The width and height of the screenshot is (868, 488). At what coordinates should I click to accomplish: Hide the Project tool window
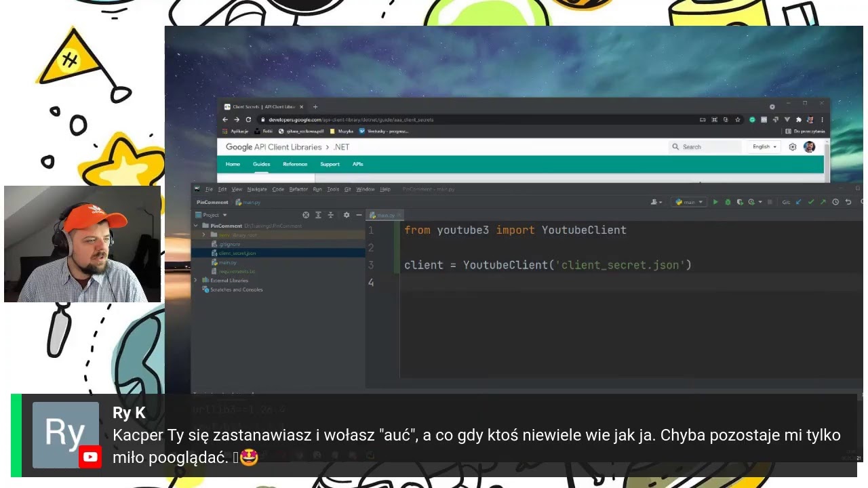tap(359, 215)
